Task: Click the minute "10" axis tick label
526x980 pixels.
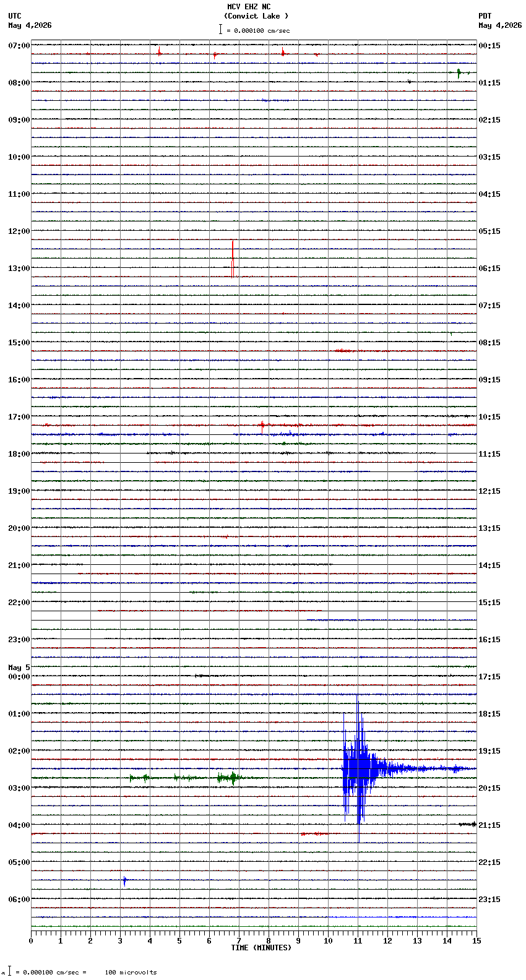Action: click(x=328, y=941)
